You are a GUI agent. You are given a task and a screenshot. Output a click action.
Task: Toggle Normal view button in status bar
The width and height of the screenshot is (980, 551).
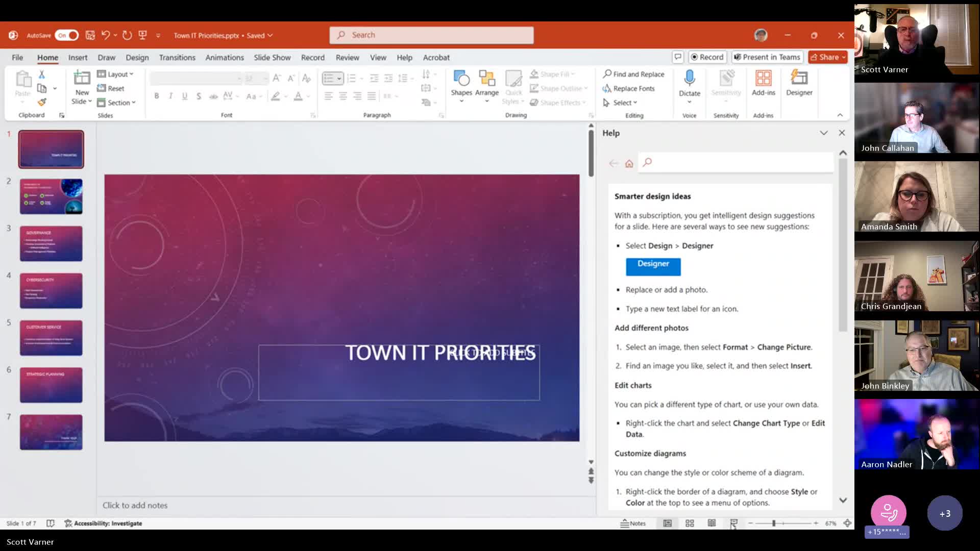(x=667, y=523)
